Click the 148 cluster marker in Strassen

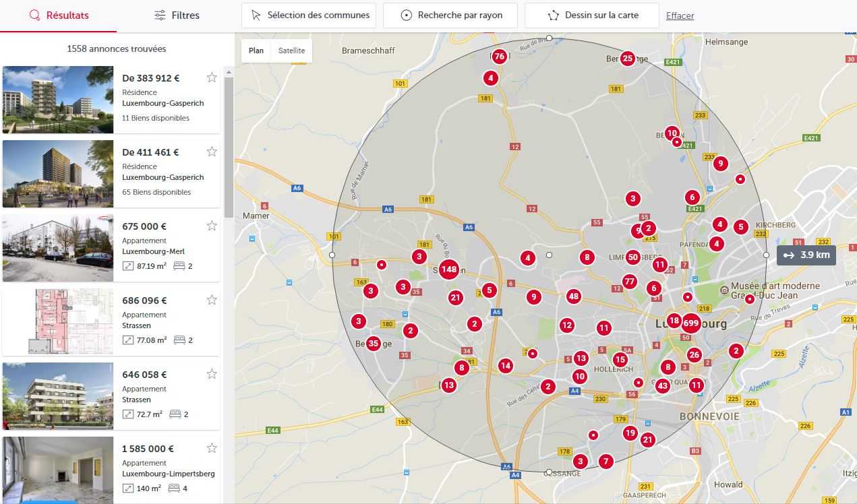449,270
